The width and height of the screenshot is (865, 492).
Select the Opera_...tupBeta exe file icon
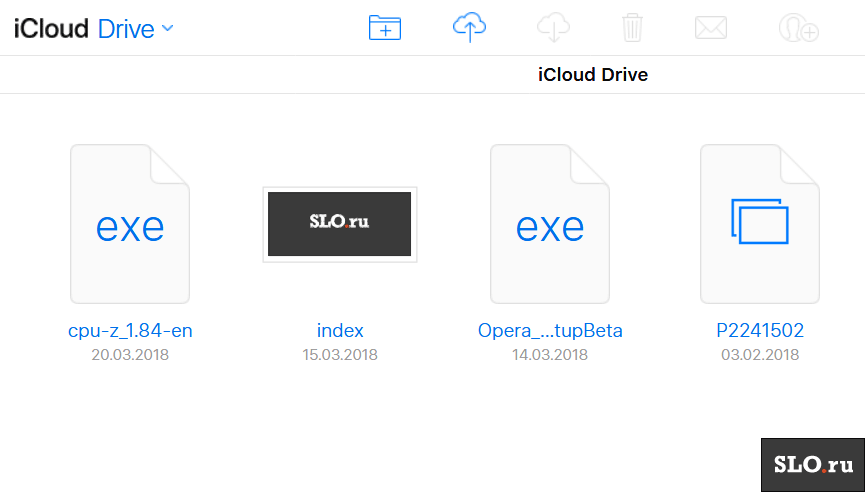(550, 224)
